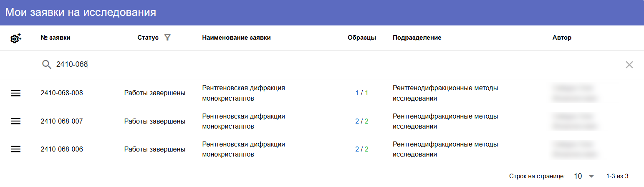
Task: Click the Образцы column header
Action: coord(362,38)
